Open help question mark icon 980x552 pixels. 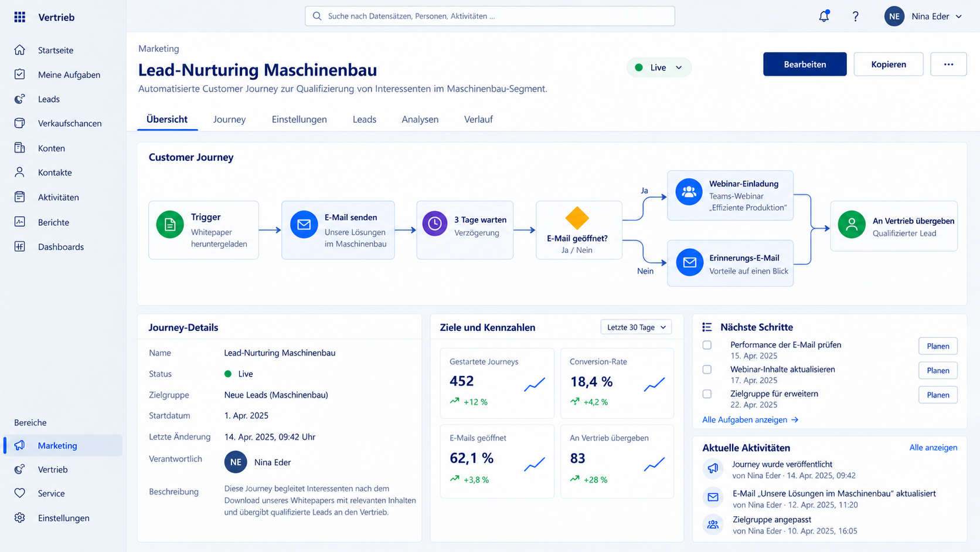click(x=855, y=16)
